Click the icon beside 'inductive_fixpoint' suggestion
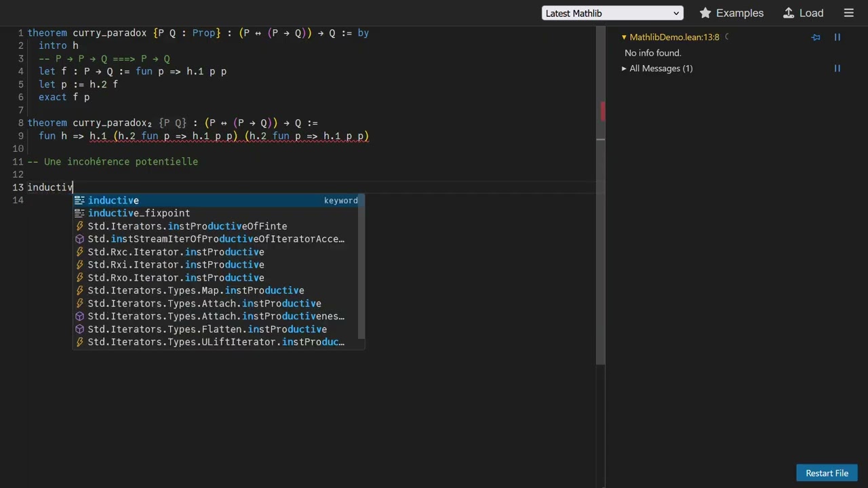This screenshot has width=868, height=488. click(x=79, y=213)
